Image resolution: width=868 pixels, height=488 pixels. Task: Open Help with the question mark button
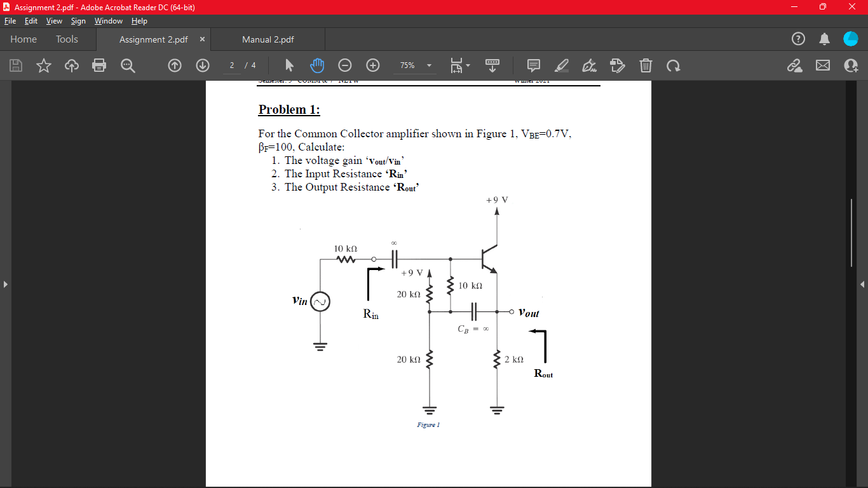click(798, 39)
